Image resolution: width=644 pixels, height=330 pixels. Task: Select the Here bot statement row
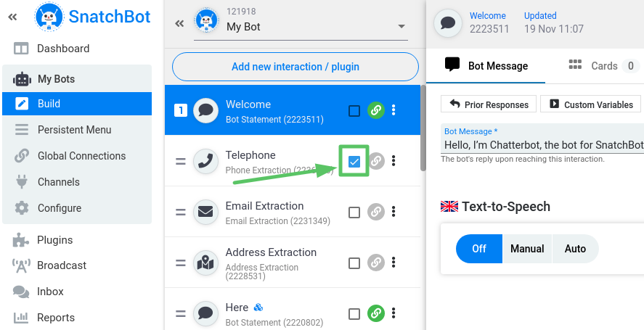[293, 309]
